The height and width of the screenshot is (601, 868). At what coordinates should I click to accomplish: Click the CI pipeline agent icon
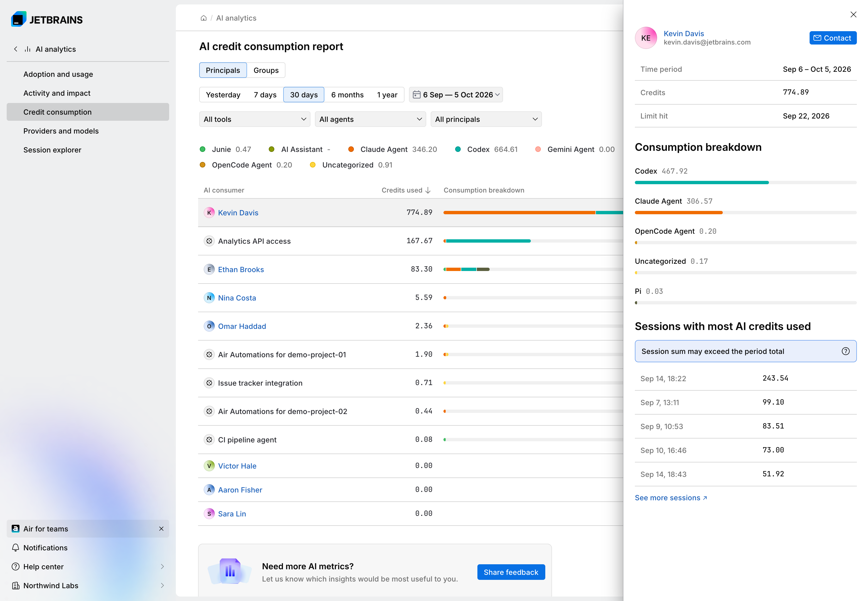pos(209,439)
